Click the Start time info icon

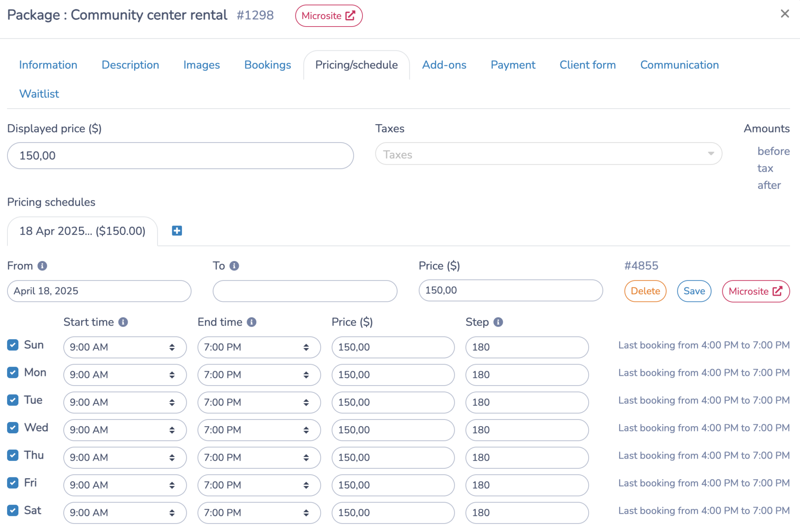[123, 322]
